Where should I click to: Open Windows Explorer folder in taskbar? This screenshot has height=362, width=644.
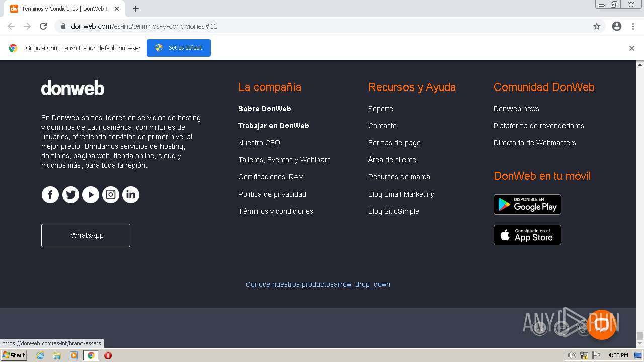coord(57,355)
